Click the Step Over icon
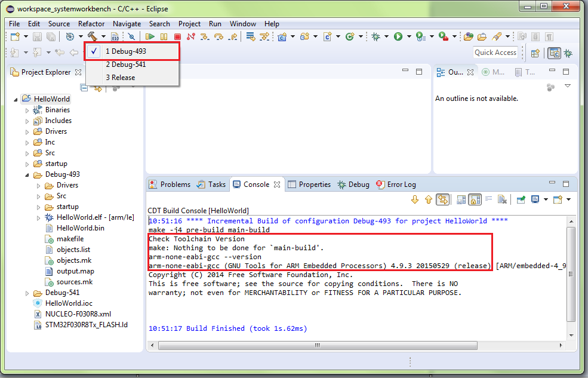This screenshot has width=588, height=378. pos(218,36)
